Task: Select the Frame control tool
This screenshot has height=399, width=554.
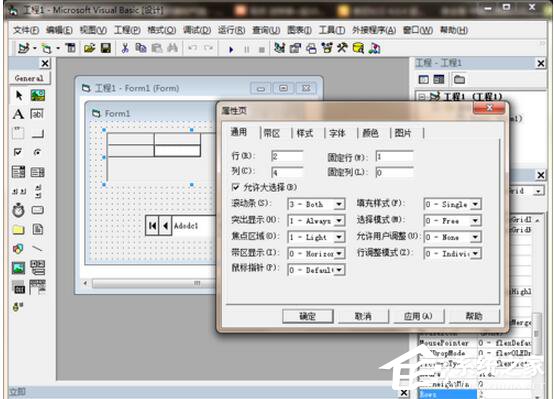Action: point(18,133)
